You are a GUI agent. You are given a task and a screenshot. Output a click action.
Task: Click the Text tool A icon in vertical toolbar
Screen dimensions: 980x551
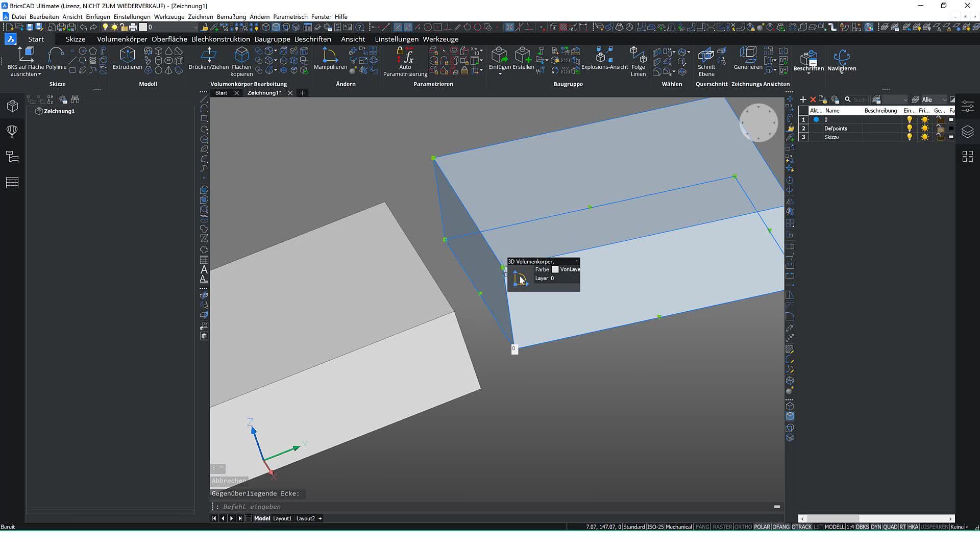coord(204,269)
